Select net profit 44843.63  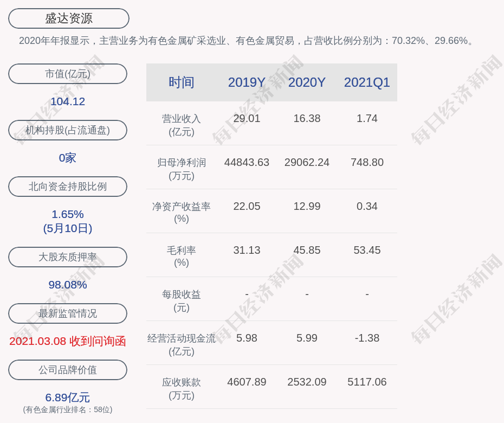pyautogui.click(x=247, y=163)
